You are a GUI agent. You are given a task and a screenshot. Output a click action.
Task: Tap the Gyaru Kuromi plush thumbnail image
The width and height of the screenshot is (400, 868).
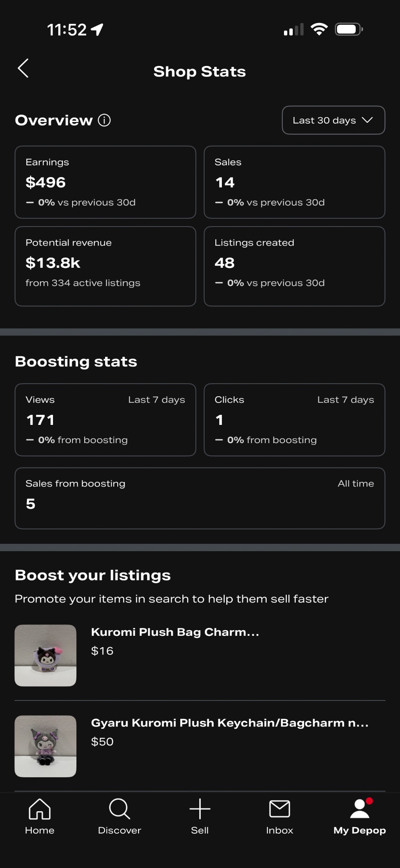coord(46,746)
